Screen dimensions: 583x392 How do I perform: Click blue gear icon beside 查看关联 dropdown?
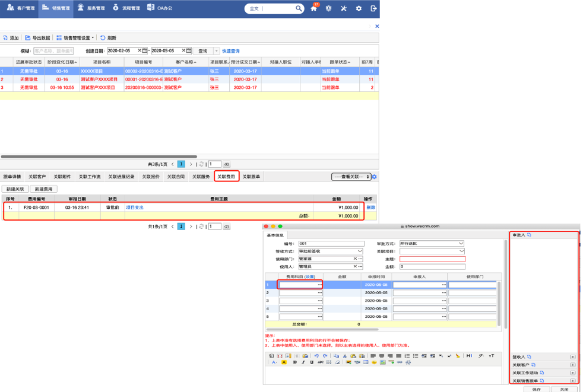pos(375,177)
